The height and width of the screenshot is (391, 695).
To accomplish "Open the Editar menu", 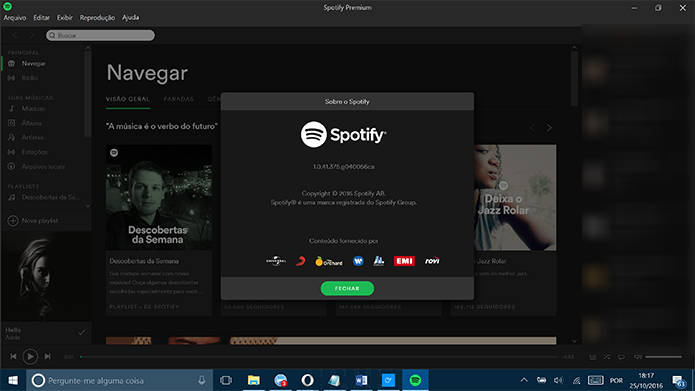I will point(41,18).
